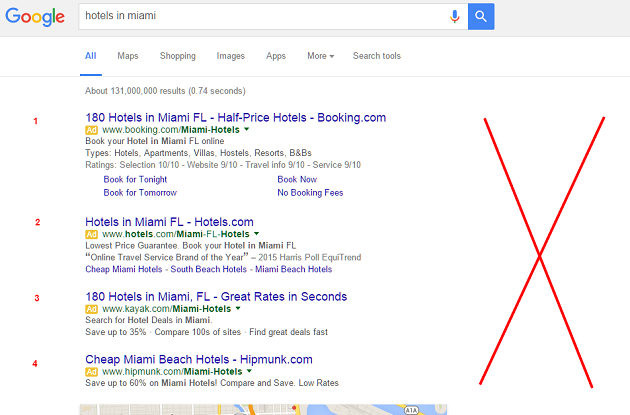
Task: Open hipmunk.com URL dropdown arrow
Action: point(249,371)
